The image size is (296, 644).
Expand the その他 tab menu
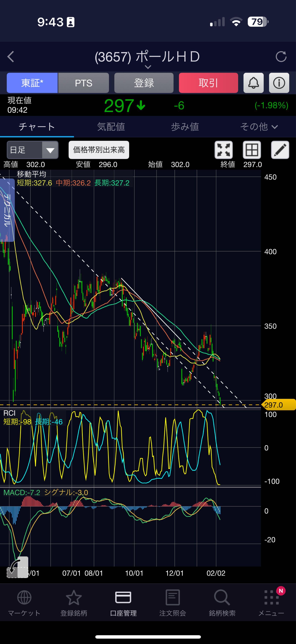(x=258, y=127)
